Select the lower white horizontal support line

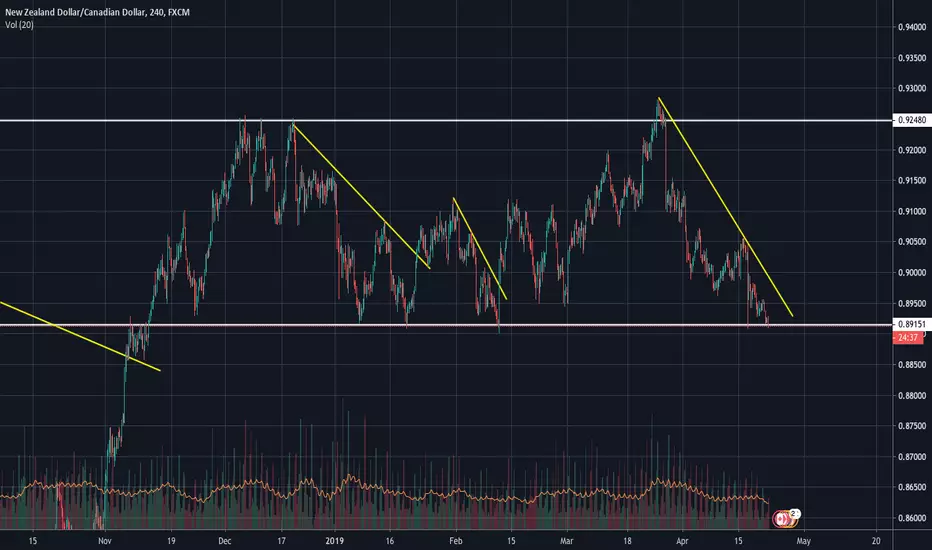[x=446, y=325]
